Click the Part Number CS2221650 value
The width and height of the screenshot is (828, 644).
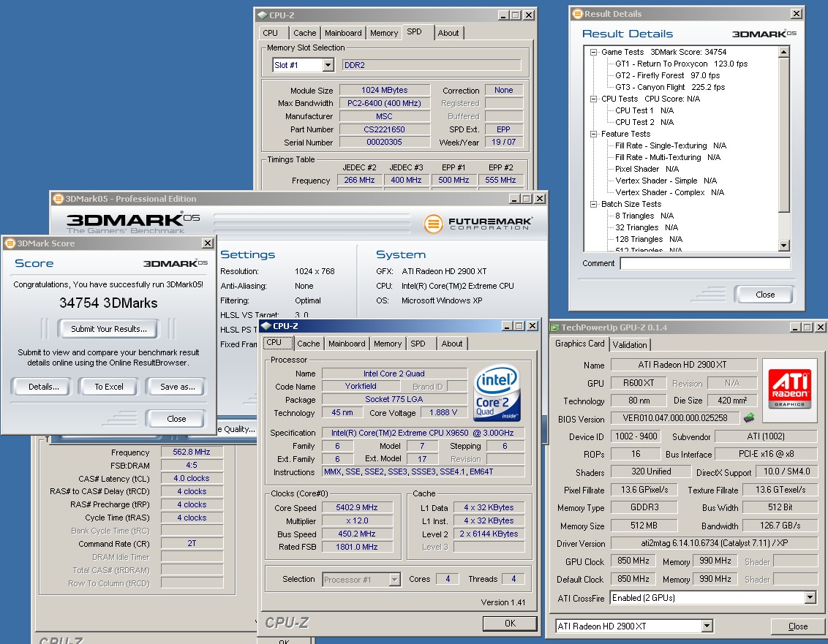click(385, 129)
